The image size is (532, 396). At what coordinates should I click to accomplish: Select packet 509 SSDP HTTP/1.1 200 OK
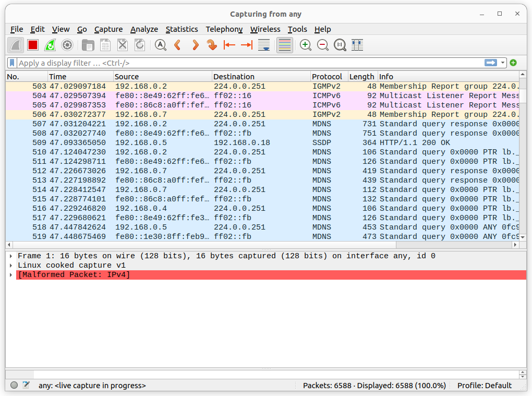[x=262, y=142]
